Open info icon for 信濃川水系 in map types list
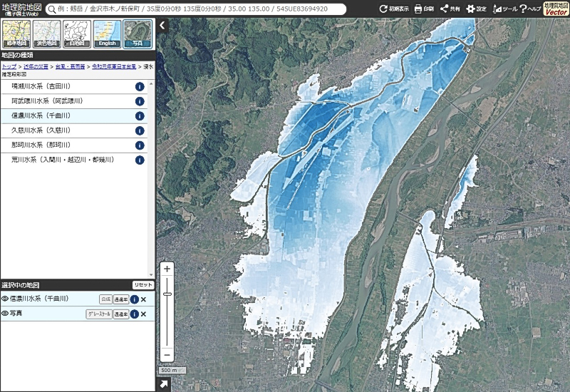Viewport: 570px width, 392px height. [140, 116]
